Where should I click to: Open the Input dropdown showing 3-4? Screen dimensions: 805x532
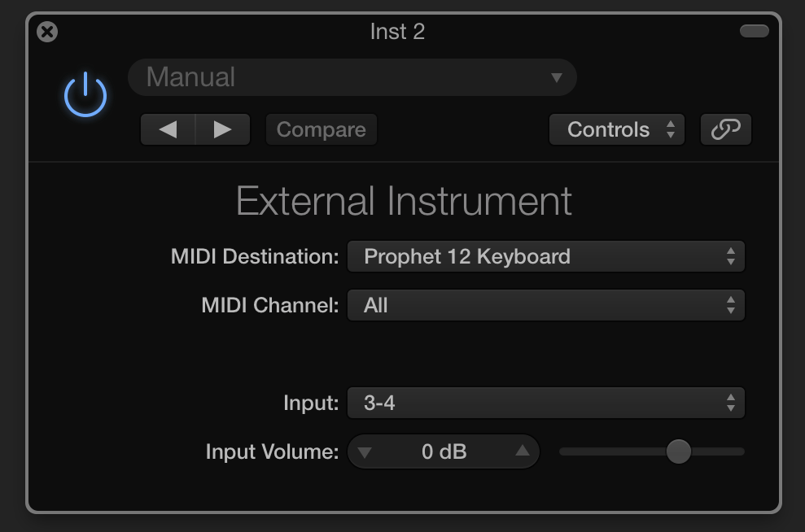pyautogui.click(x=545, y=402)
